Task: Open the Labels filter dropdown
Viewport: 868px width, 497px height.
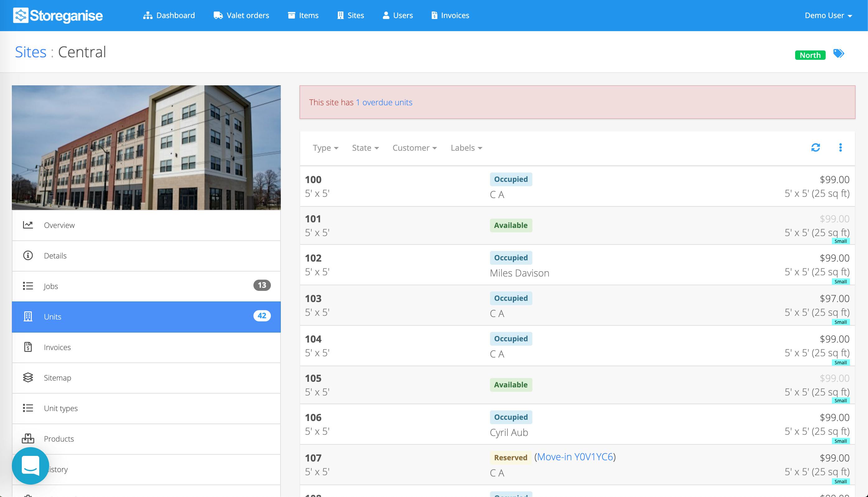Action: [x=466, y=148]
